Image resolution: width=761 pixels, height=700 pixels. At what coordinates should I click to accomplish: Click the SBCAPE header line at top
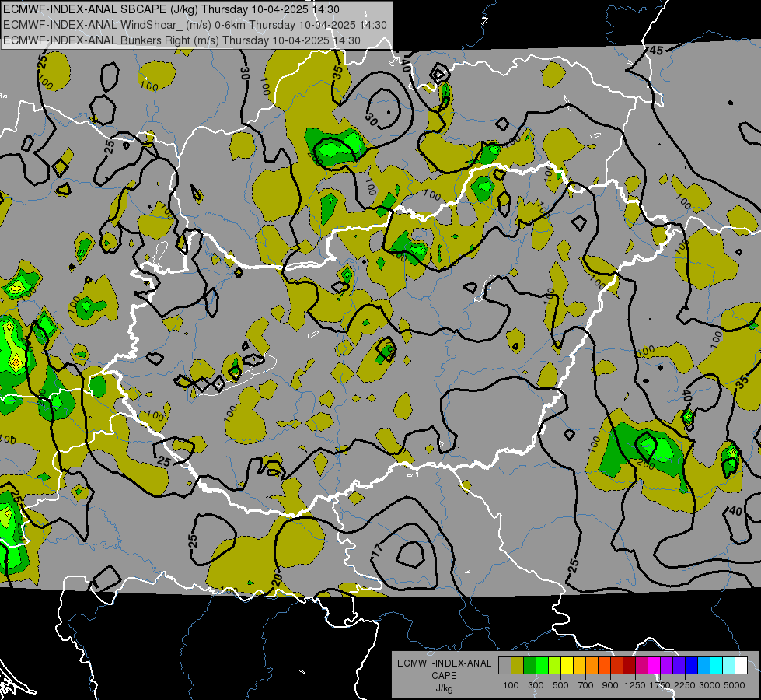point(171,9)
